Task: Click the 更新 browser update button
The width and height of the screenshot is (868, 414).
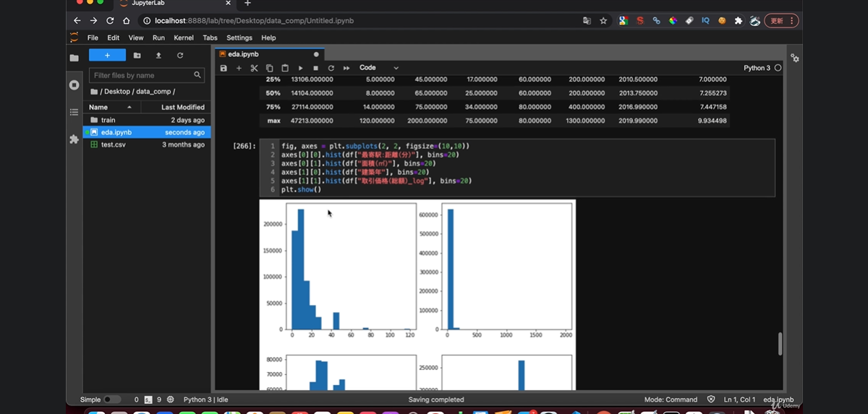Action: click(780, 21)
